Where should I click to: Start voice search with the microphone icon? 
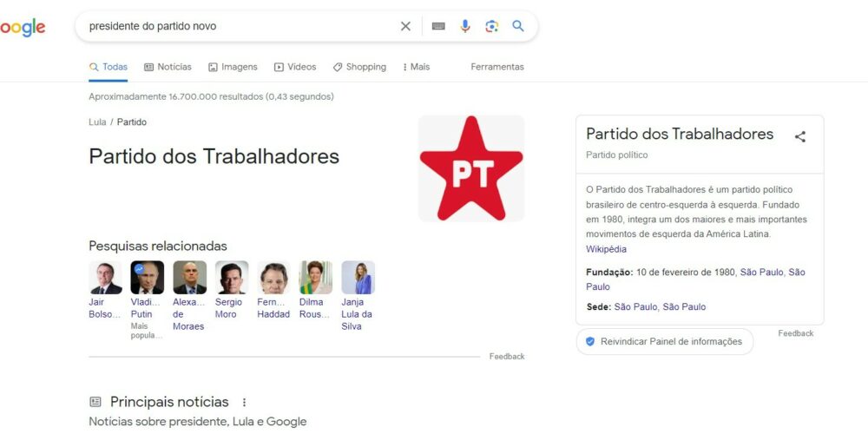[x=465, y=26]
